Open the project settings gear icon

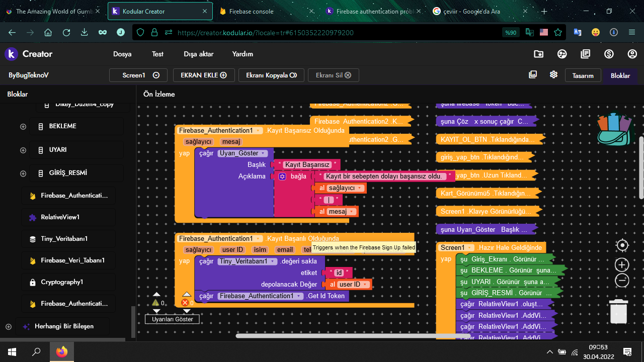tap(553, 75)
